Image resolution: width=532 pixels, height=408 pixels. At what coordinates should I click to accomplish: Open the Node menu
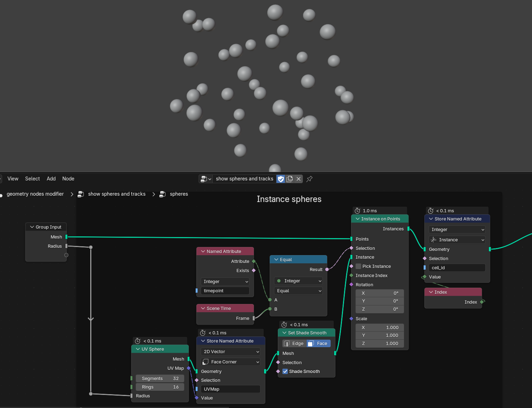(x=68, y=179)
